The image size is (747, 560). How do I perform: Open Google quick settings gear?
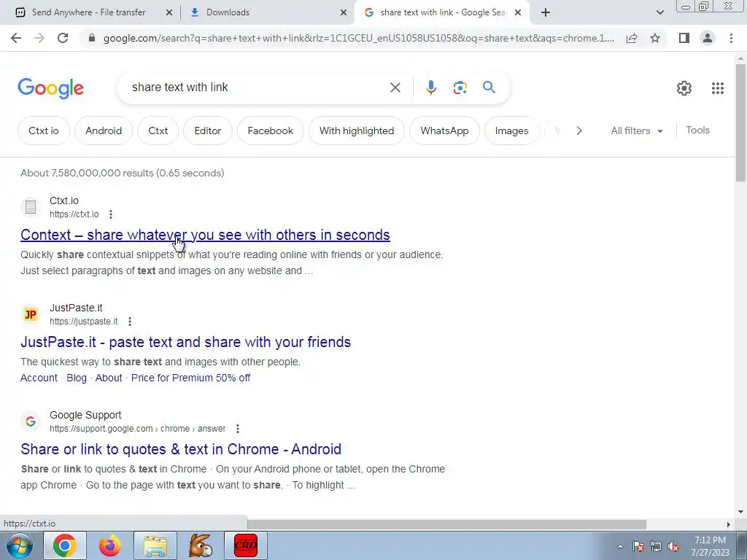pyautogui.click(x=684, y=88)
